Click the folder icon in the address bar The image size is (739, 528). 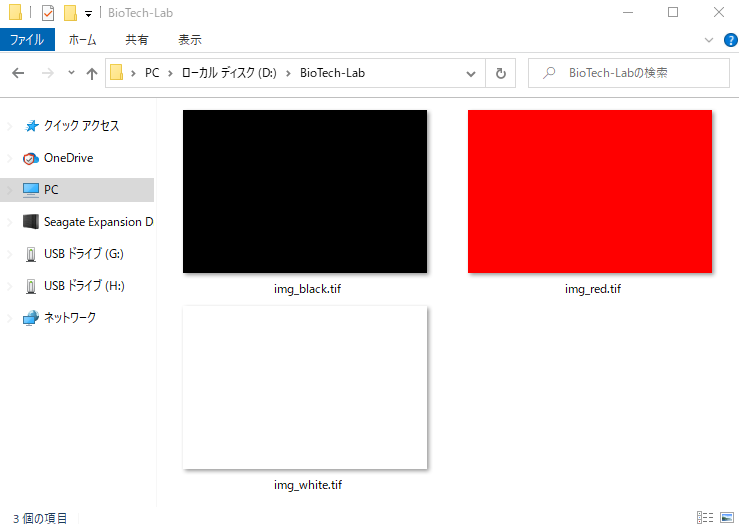116,73
